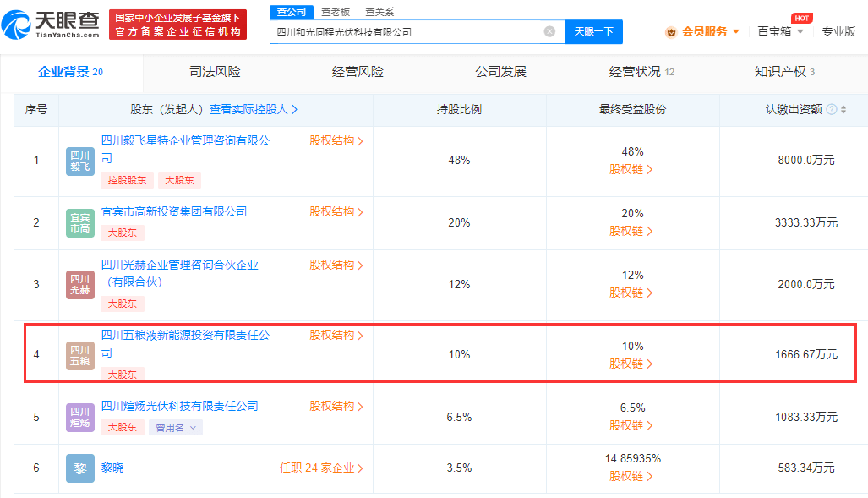Open 股权链 under the 12% share
Screen dimensions: 868x498
[x=631, y=293]
